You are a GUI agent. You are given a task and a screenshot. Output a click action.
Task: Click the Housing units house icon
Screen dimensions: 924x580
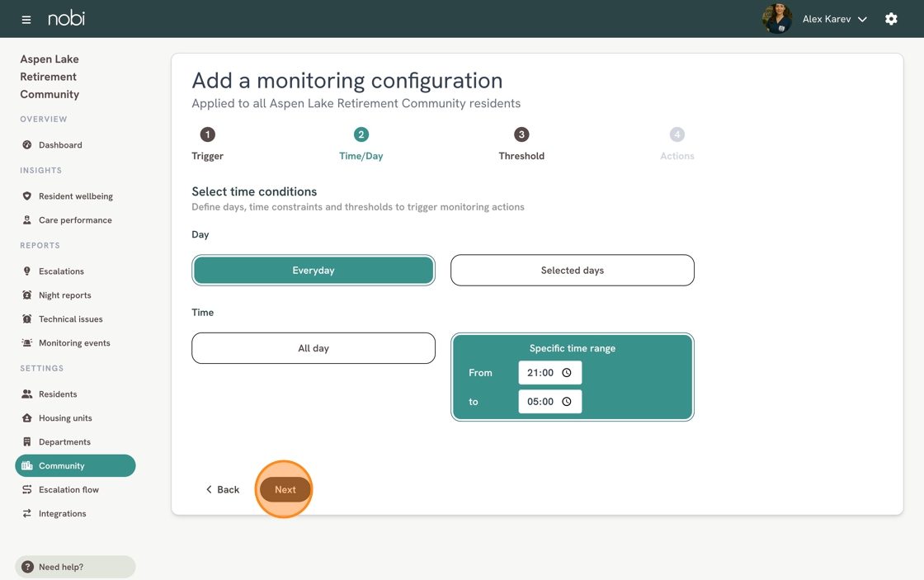[26, 418]
